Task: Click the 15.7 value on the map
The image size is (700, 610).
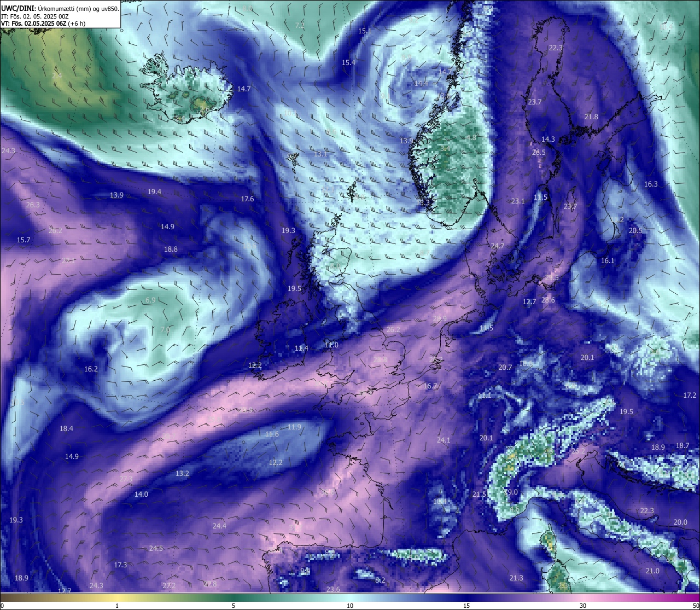Action: (24, 240)
